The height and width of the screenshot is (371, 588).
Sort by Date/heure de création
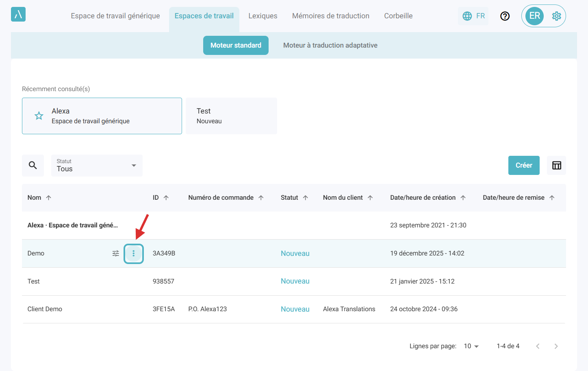point(423,198)
